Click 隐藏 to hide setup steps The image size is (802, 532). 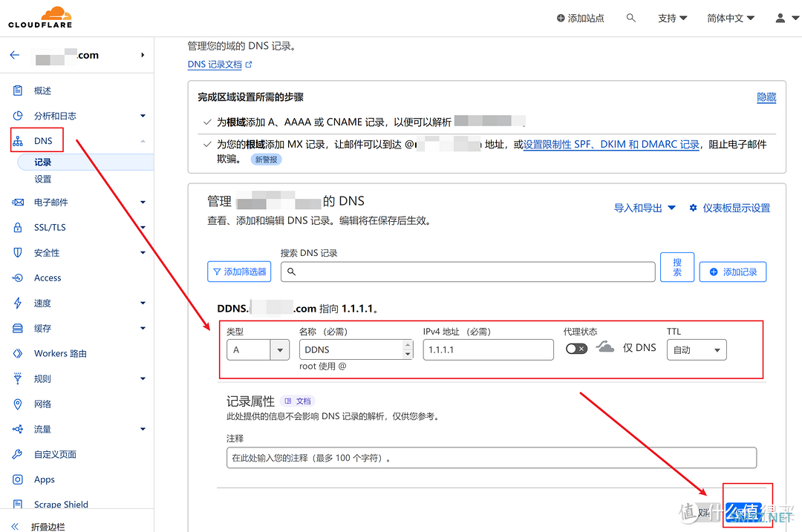click(x=766, y=97)
